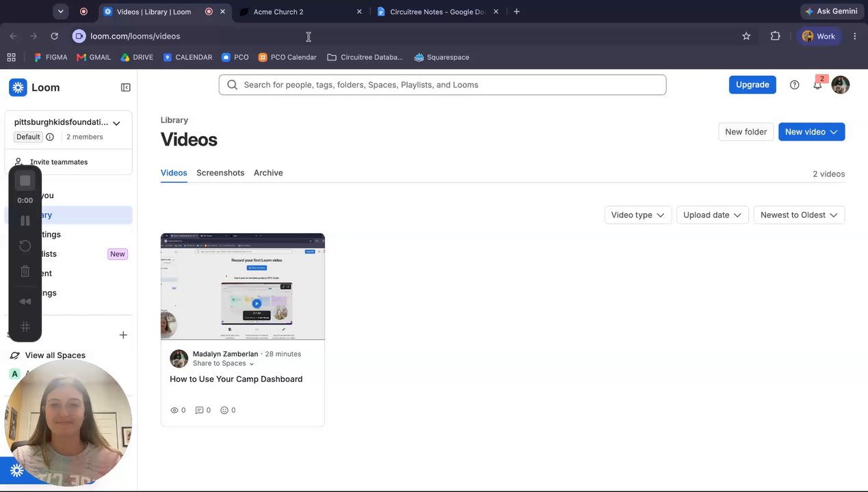The image size is (868, 492).
Task: Open the Camp Dashboard video thumbnail
Action: [x=243, y=286]
